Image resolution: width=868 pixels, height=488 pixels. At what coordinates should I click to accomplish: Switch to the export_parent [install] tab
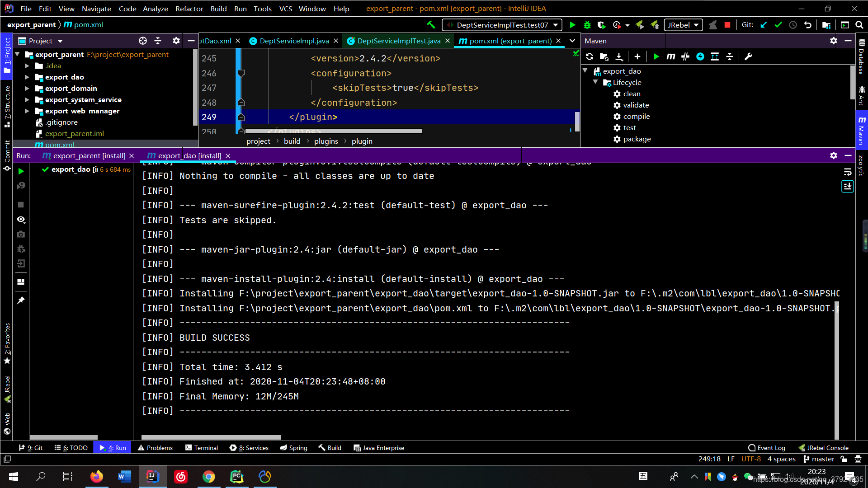(88, 155)
